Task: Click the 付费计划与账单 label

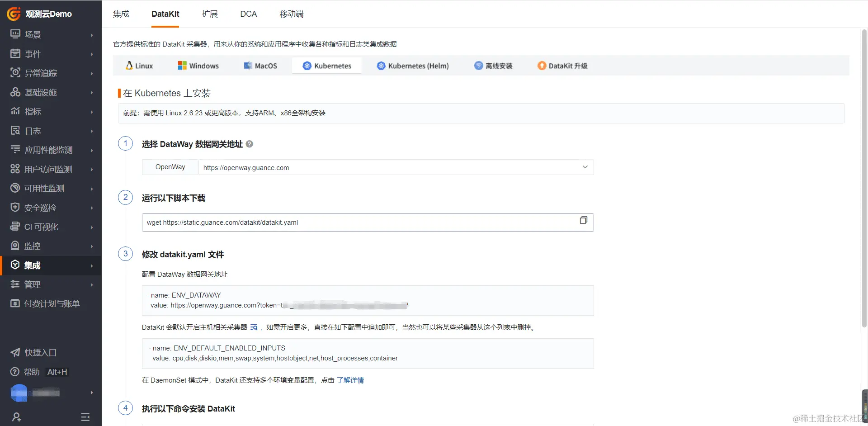Action: click(52, 303)
